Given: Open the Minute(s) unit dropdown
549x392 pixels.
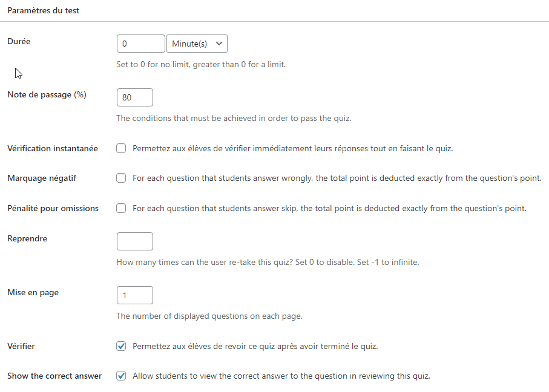Looking at the screenshot, I should click(197, 43).
